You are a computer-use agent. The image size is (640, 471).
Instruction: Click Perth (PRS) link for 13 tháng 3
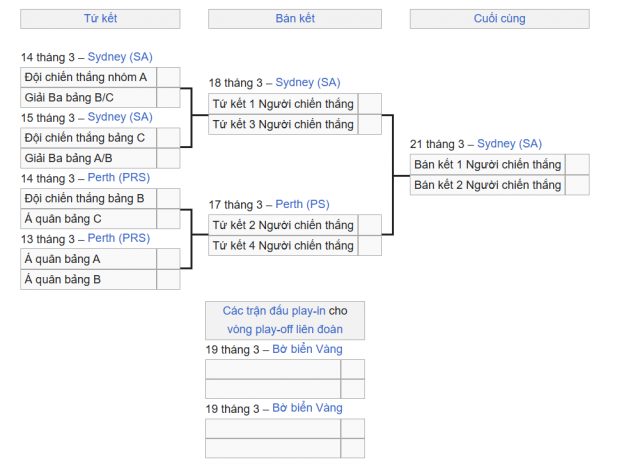[x=119, y=238]
